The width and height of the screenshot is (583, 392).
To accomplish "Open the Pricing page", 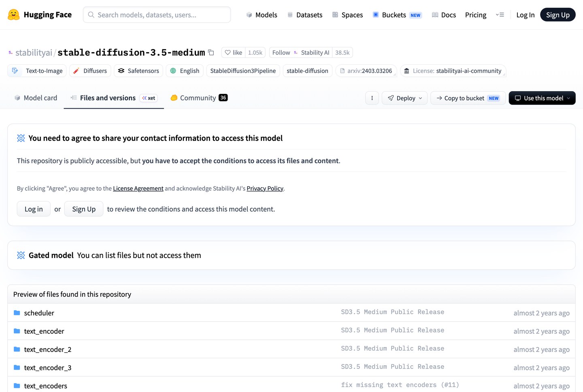I will coord(476,15).
